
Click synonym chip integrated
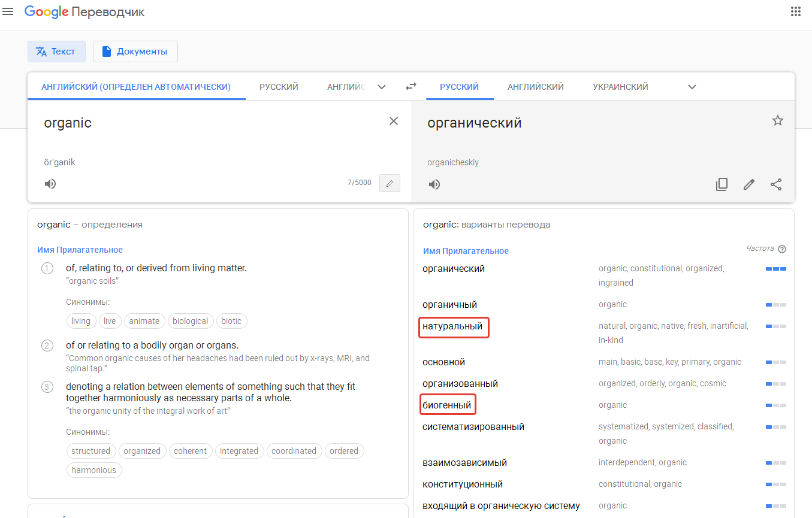tap(239, 451)
